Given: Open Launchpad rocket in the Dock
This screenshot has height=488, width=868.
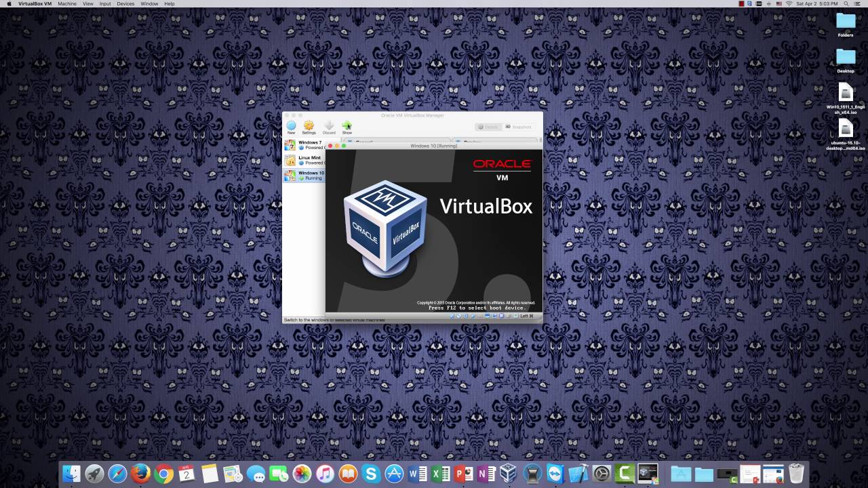Looking at the screenshot, I should (94, 474).
